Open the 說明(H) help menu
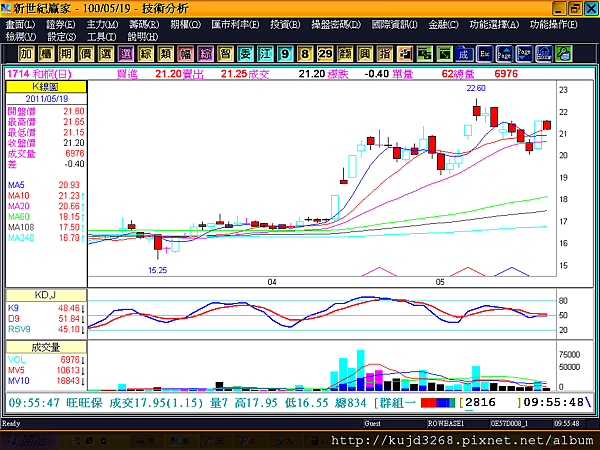This screenshot has height=450, width=600. pyautogui.click(x=143, y=37)
